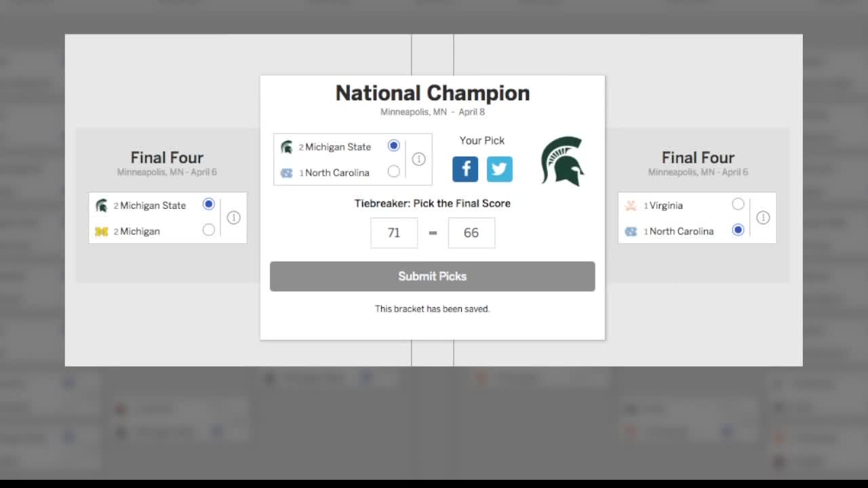The height and width of the screenshot is (488, 868).
Task: Open the info icon beside the championship matchup
Action: pyautogui.click(x=418, y=159)
